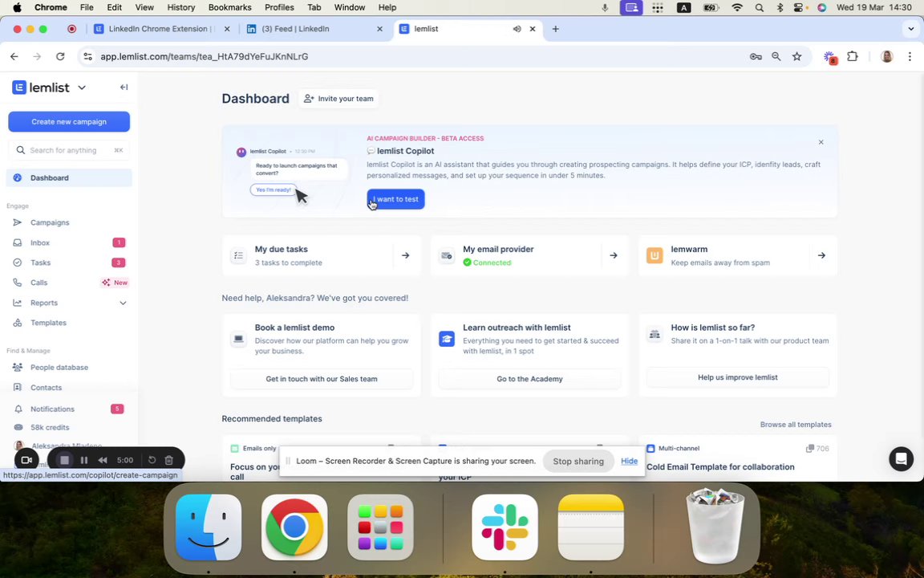Focus the Search for anything field

69,150
